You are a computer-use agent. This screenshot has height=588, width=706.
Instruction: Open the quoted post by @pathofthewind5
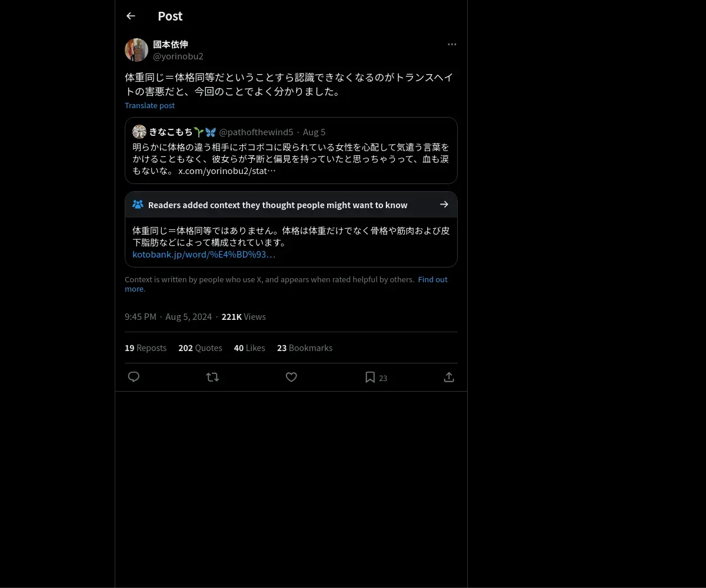(x=291, y=151)
